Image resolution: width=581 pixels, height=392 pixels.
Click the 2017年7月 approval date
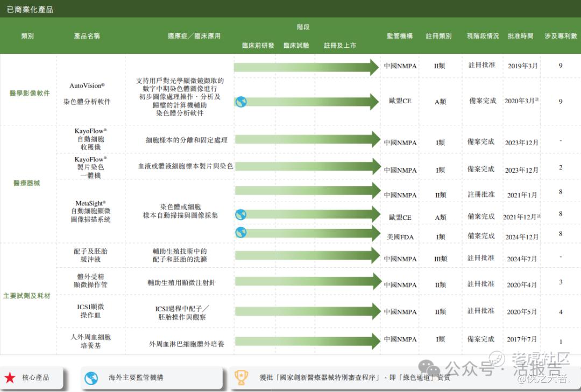[x=522, y=339]
